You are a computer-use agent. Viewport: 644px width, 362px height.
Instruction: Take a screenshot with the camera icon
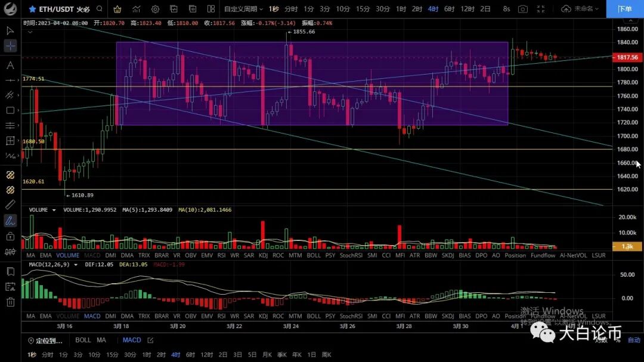pyautogui.click(x=523, y=8)
